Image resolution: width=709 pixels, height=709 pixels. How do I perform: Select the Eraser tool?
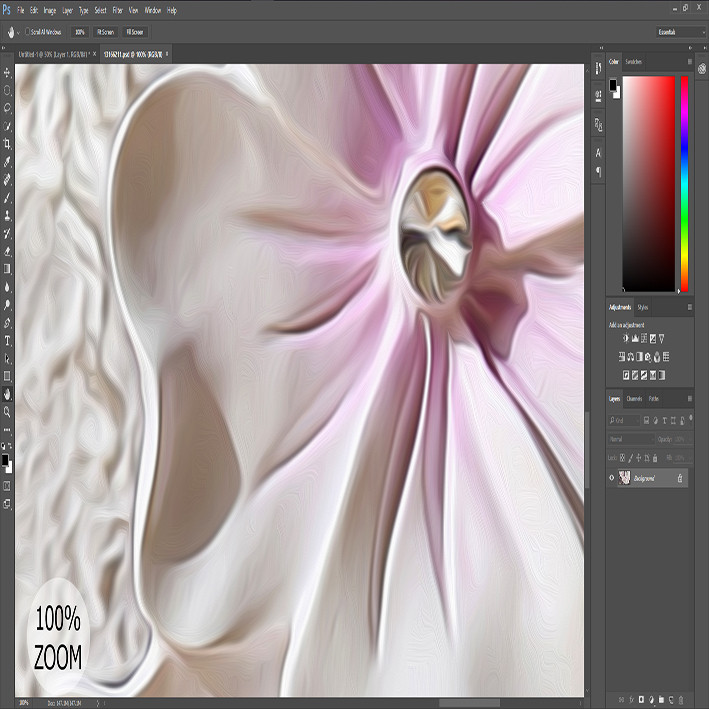7,251
